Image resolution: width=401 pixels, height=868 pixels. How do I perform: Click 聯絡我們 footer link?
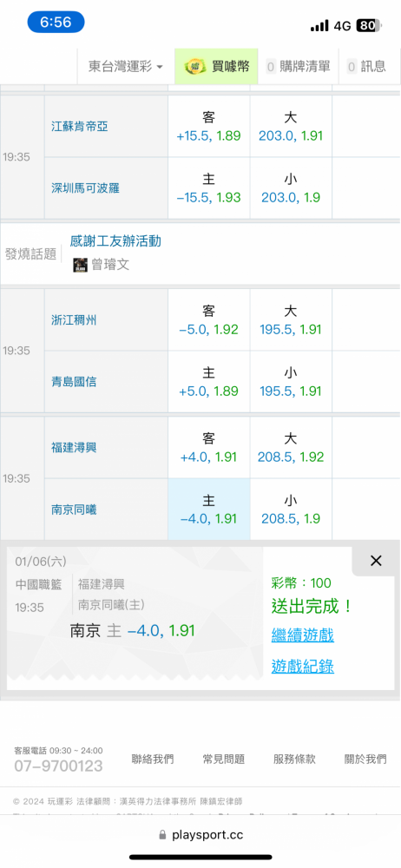click(152, 759)
